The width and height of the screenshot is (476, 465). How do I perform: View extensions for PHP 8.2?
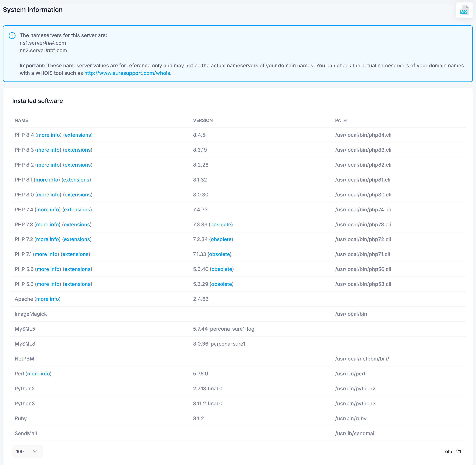[78, 165]
